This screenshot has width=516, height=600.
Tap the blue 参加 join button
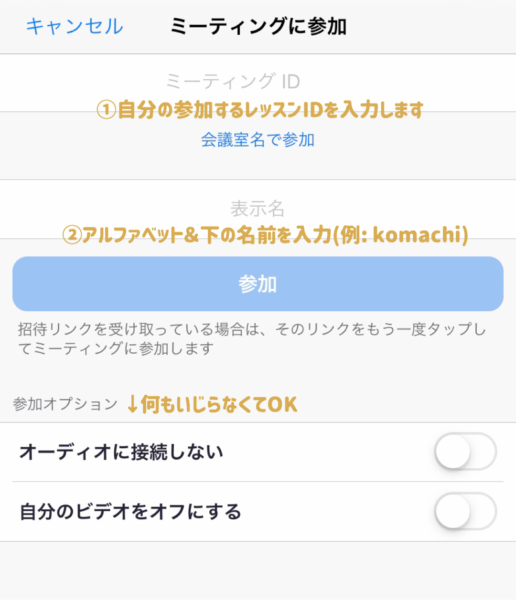[258, 284]
